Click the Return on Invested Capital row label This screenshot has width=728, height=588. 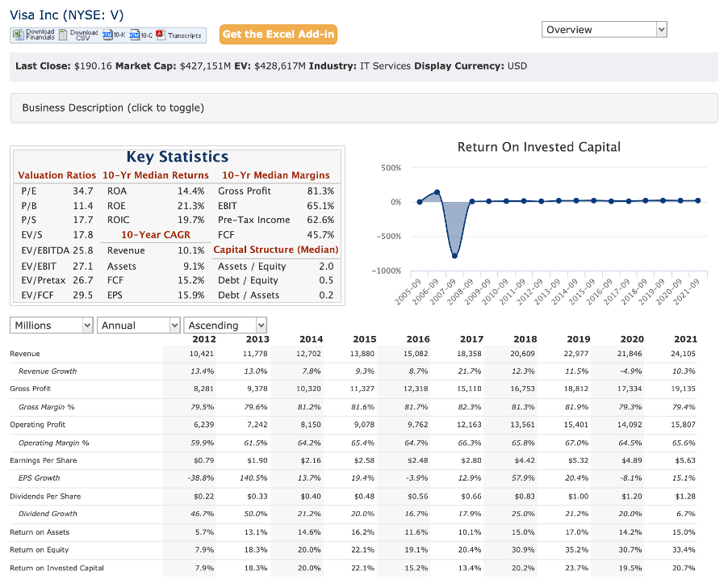coord(56,568)
